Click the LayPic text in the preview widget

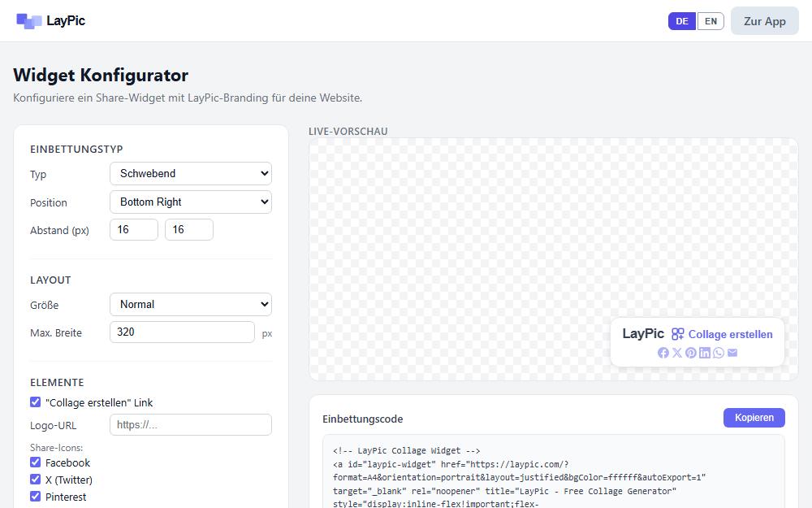pyautogui.click(x=643, y=334)
